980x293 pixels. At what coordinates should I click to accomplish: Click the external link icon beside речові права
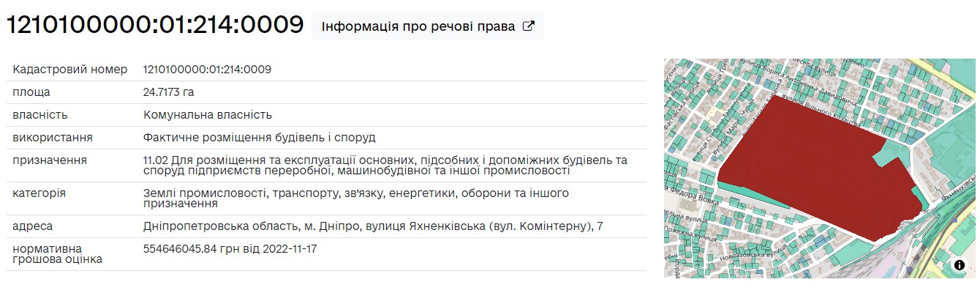528,26
